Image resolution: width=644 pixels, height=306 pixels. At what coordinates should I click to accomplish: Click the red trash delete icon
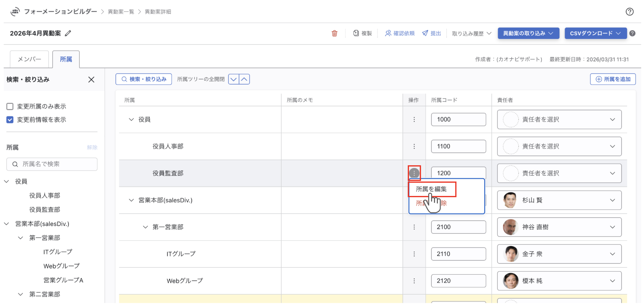point(334,33)
